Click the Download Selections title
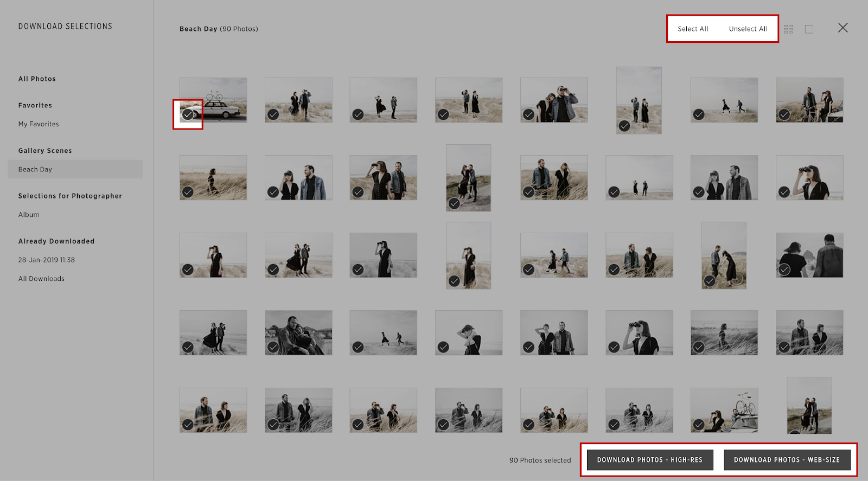868x481 pixels. (x=65, y=26)
